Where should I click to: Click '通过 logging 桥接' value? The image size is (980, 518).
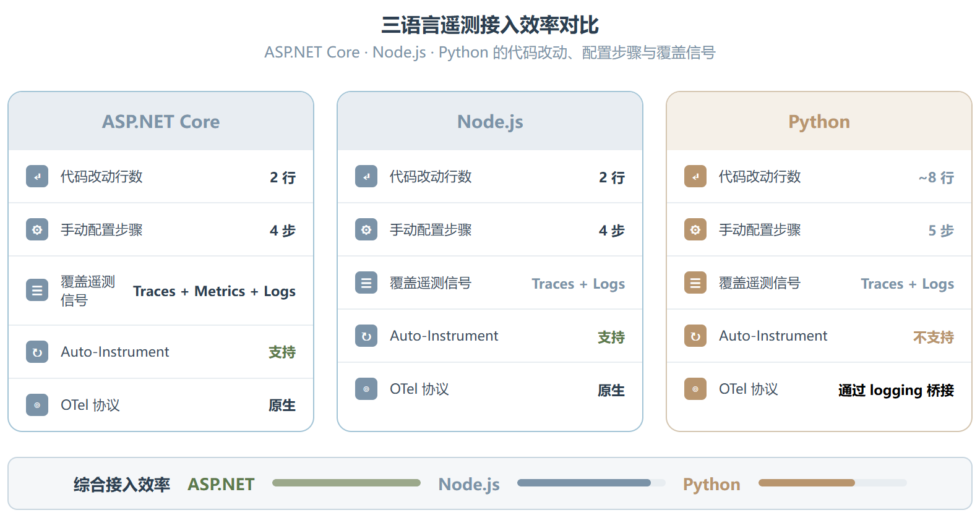tap(896, 391)
